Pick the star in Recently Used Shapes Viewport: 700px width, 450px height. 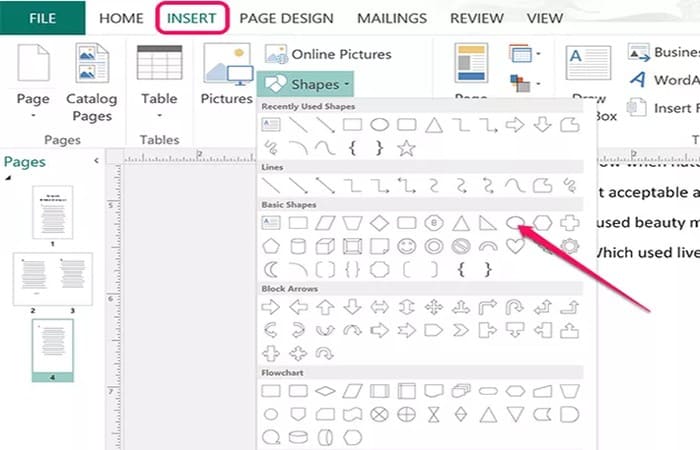coord(406,148)
